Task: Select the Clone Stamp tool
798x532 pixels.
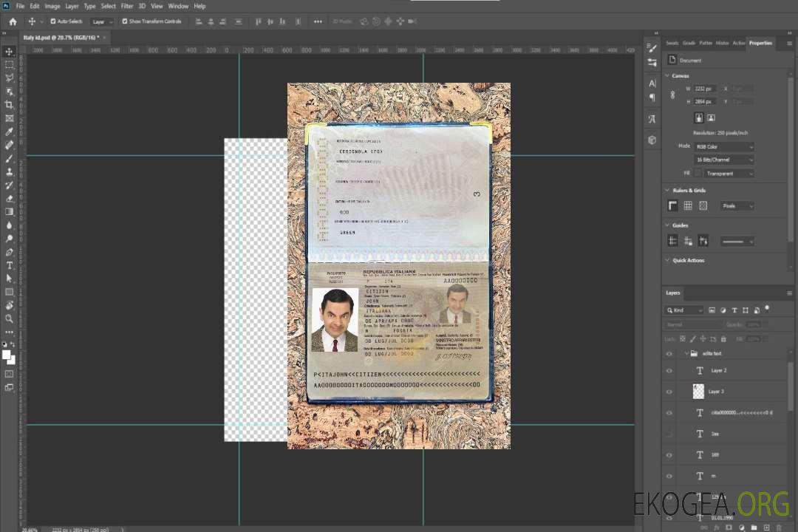Action: click(x=9, y=172)
